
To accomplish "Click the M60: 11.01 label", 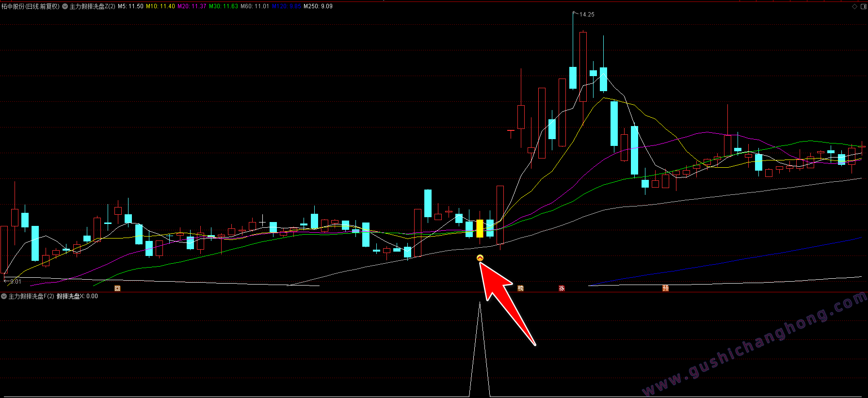I will [x=255, y=7].
